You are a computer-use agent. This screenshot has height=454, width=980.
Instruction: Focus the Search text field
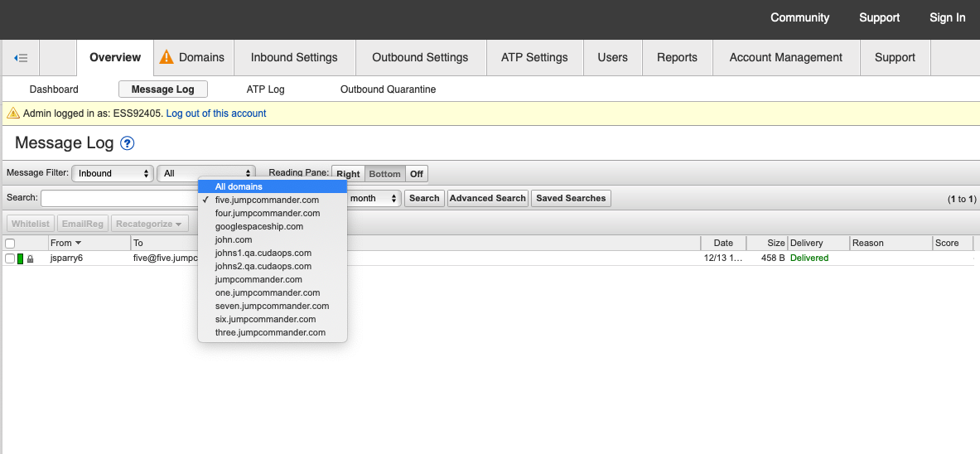[119, 198]
